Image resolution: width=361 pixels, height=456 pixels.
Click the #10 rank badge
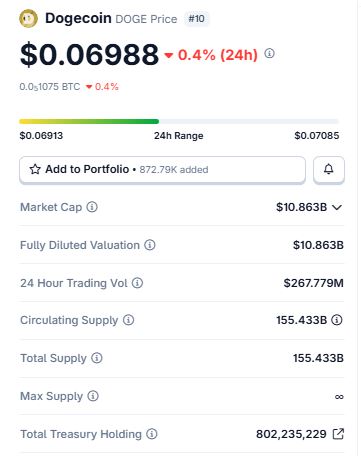pos(196,19)
